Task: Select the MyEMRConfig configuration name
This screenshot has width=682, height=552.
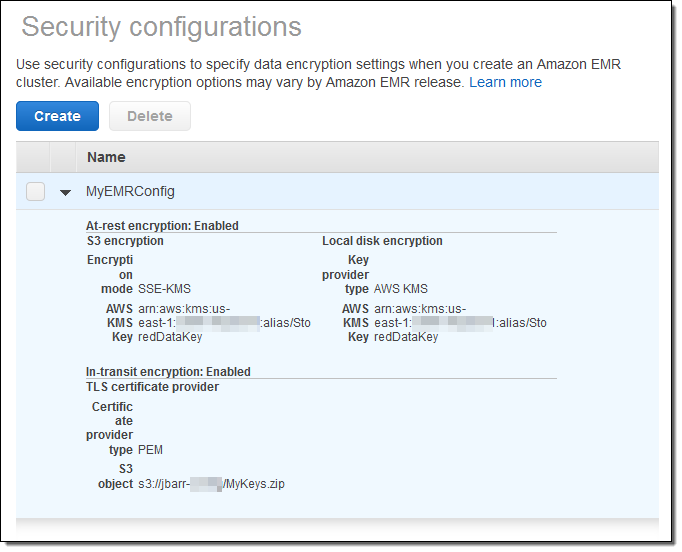Action: point(130,191)
